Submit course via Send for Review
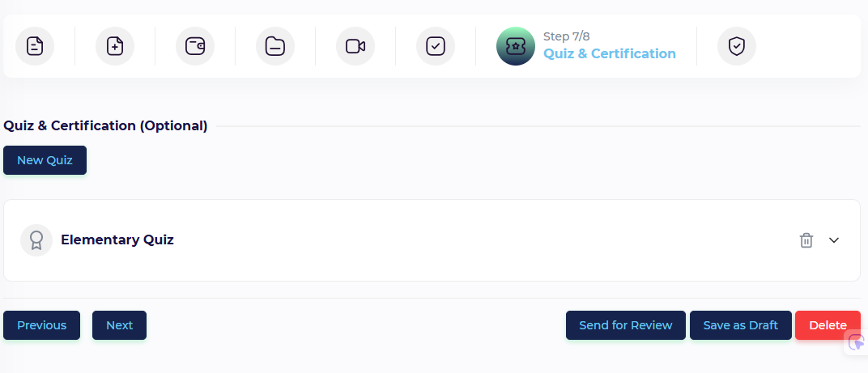This screenshot has width=868, height=373. point(626,324)
